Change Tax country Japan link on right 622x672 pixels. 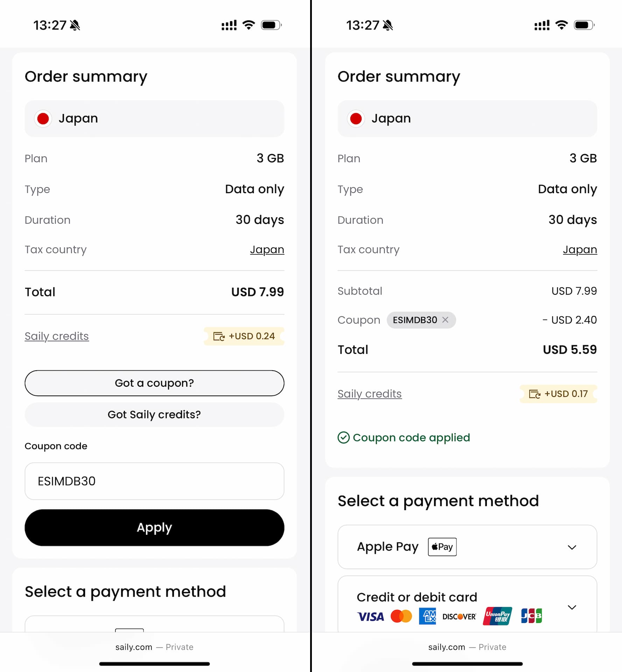[580, 250]
